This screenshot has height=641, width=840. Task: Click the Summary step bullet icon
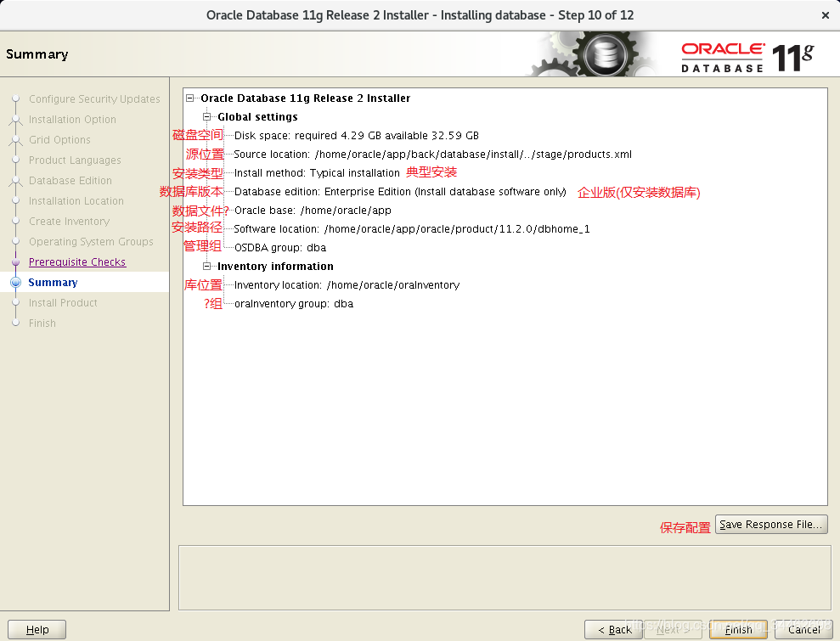point(16,282)
